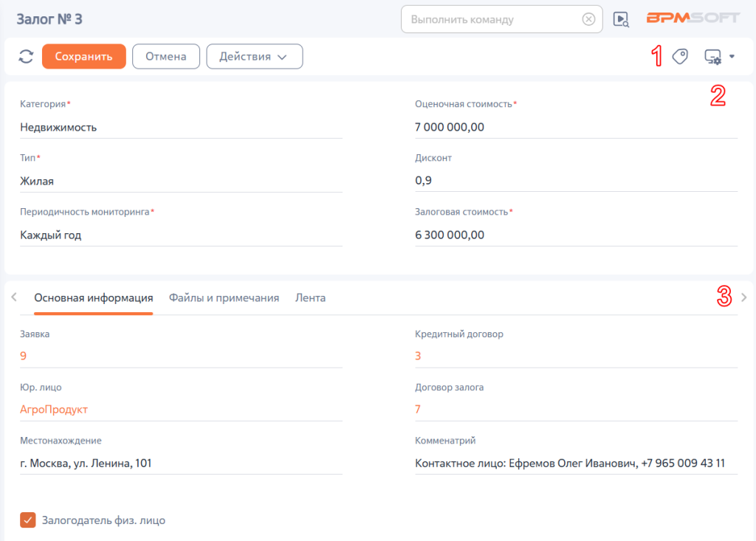This screenshot has height=541, width=756.
Task: Click the Сохранить button
Action: tap(84, 56)
